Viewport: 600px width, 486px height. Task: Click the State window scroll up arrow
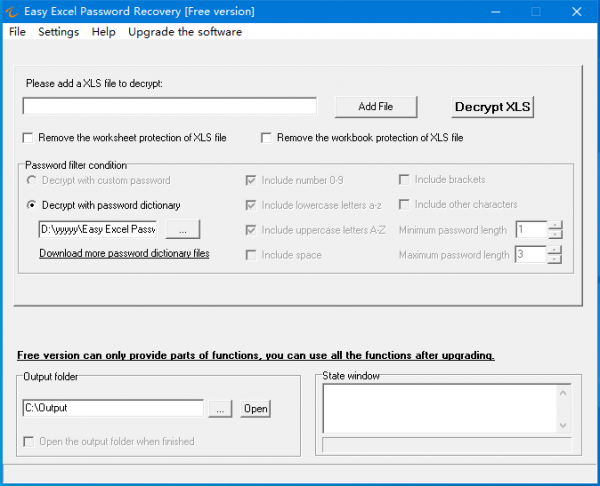563,393
